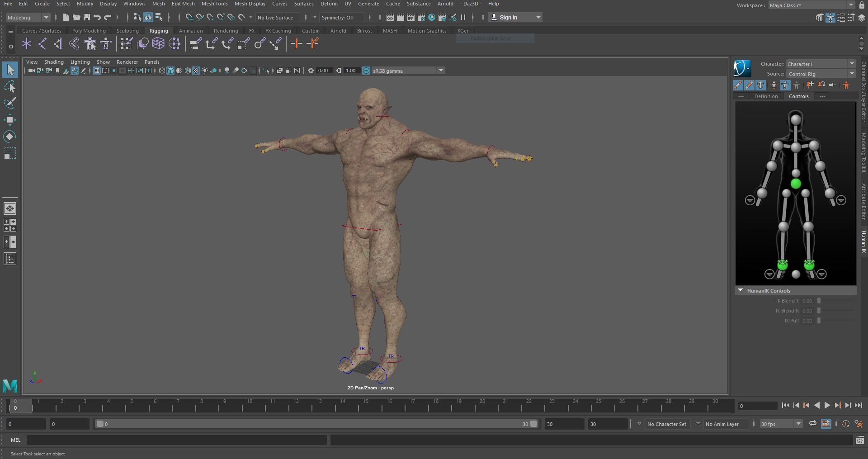This screenshot has height=459, width=868.
Task: Click the HumanIK blue character menu button
Action: (x=742, y=68)
